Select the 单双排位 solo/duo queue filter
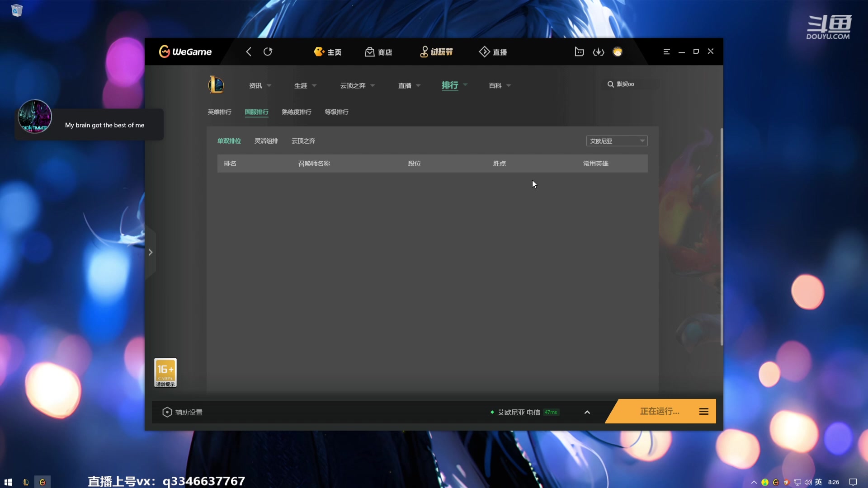The image size is (868, 488). pos(229,141)
